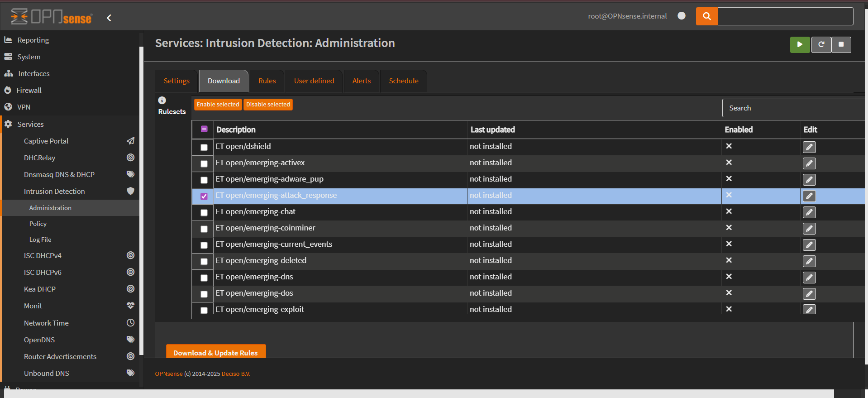Image resolution: width=868 pixels, height=398 pixels.
Task: Click the green start service button
Action: 800,44
